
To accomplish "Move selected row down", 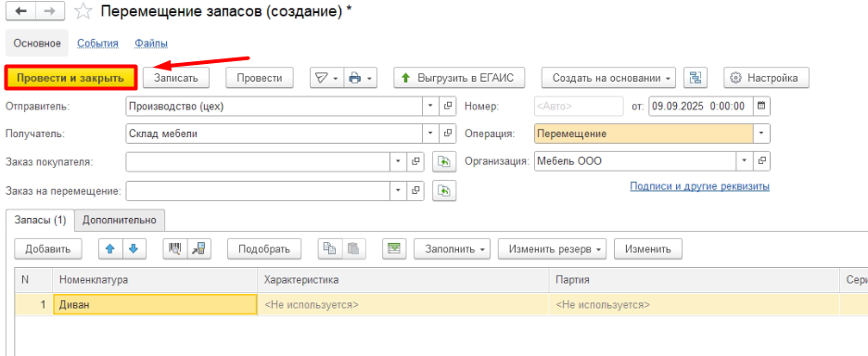I will pyautogui.click(x=134, y=248).
